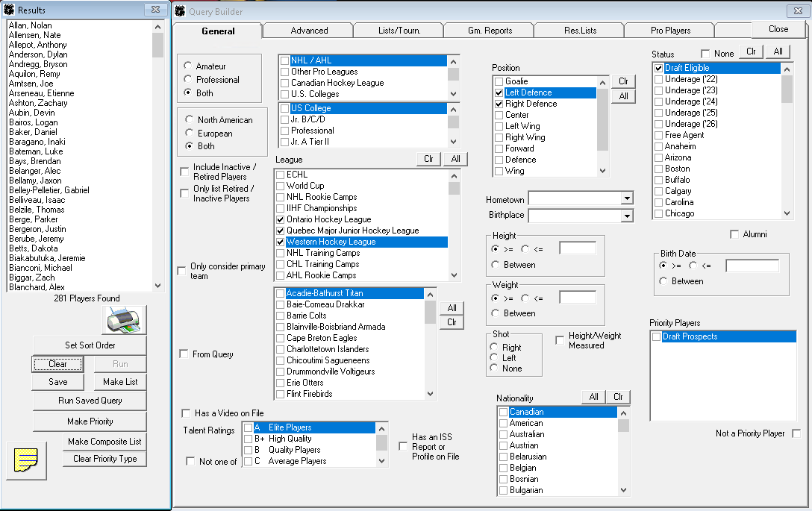Click down arrow of Talent Ratings list
This screenshot has width=812, height=511.
pyautogui.click(x=381, y=461)
